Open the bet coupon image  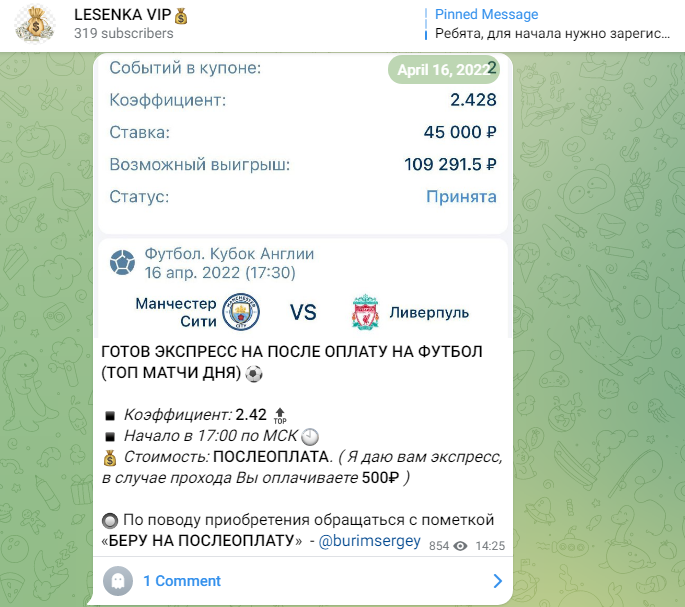point(303,195)
